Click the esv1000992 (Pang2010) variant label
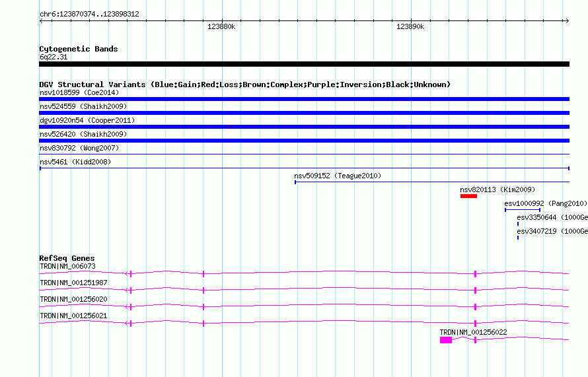 tap(546, 203)
